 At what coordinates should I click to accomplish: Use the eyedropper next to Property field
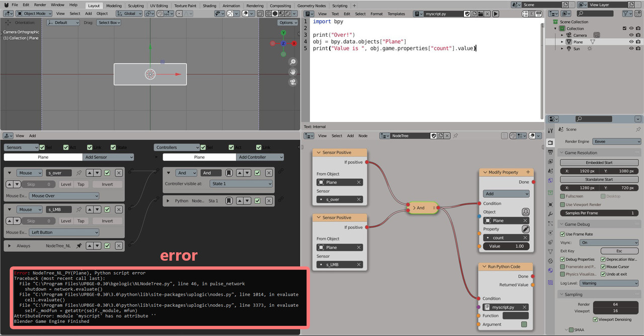(525, 229)
